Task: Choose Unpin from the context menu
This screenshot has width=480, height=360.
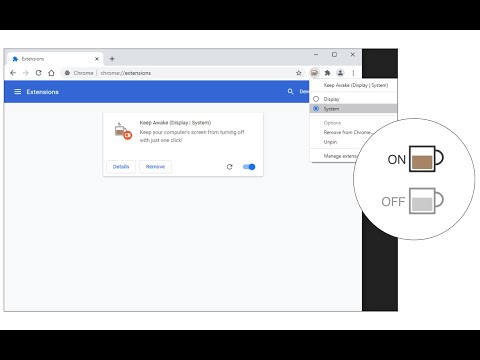Action: point(330,142)
